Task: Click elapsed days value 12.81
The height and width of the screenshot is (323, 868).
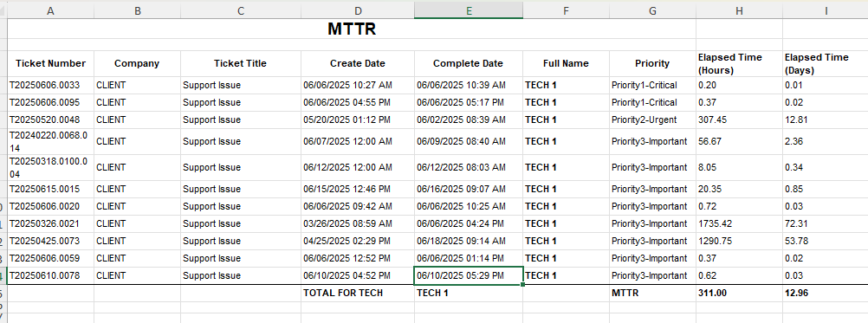Action: [826, 120]
